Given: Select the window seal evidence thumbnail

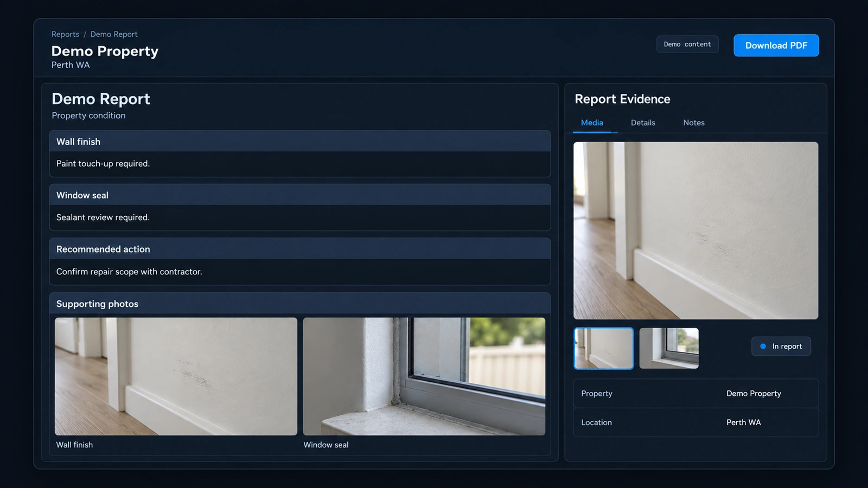Looking at the screenshot, I should (669, 348).
